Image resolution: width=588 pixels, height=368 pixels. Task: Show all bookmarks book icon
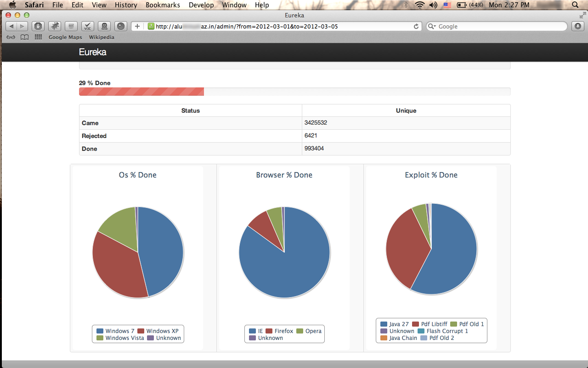[x=24, y=37]
